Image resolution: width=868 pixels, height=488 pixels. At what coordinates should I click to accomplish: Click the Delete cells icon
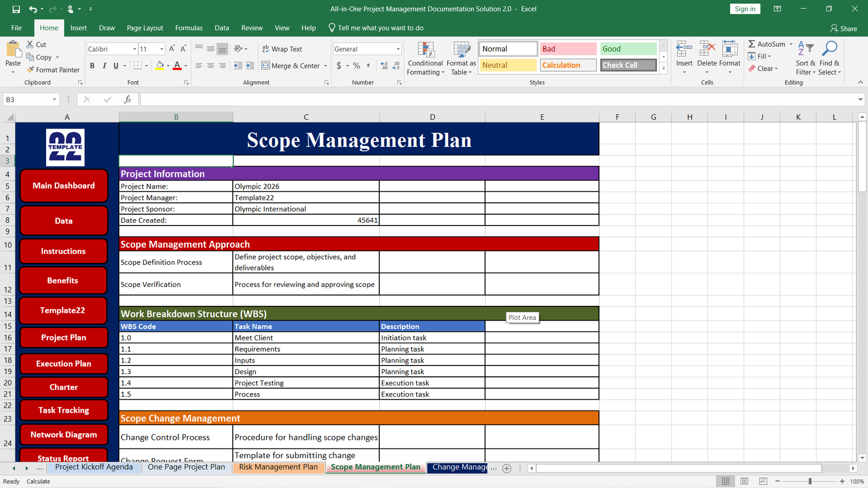point(707,49)
